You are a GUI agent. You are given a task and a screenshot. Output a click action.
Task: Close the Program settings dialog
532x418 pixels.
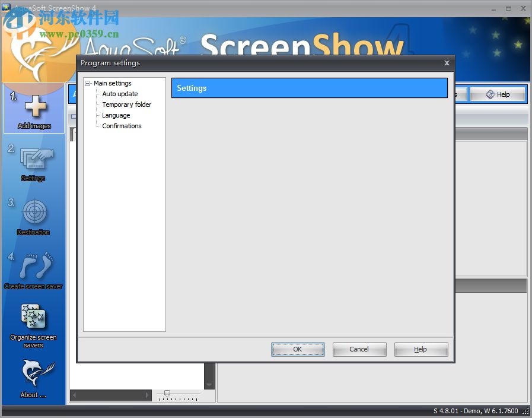[446, 63]
